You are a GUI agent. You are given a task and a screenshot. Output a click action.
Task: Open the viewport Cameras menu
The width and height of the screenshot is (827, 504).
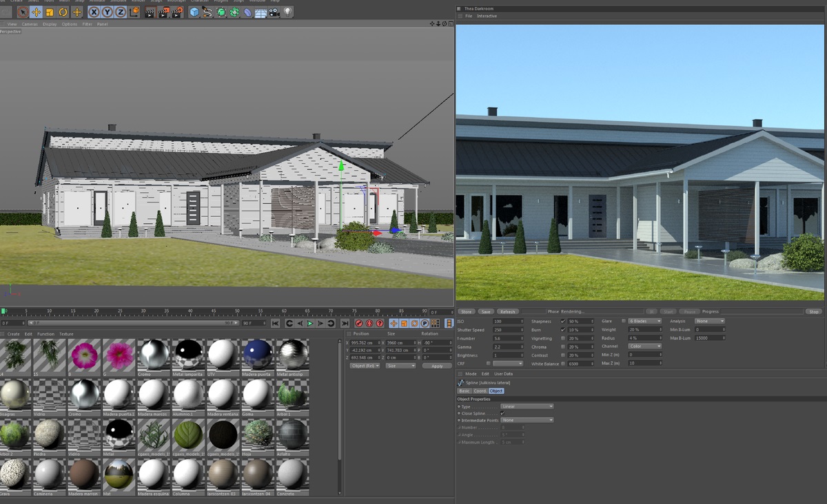(30, 24)
